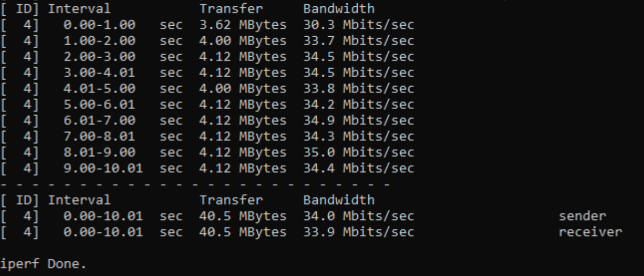
Task: Click the 30.3 Mbits/sec bandwidth value
Action: click(359, 25)
